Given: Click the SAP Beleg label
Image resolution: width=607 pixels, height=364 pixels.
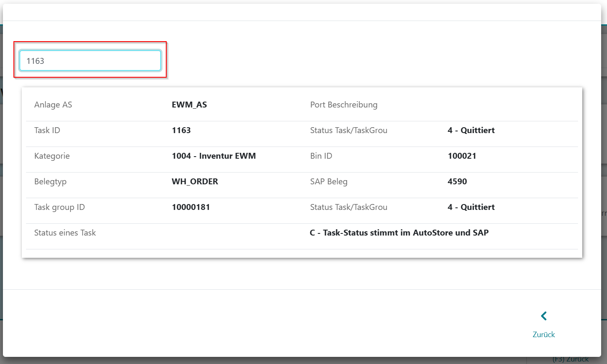Looking at the screenshot, I should point(329,182).
